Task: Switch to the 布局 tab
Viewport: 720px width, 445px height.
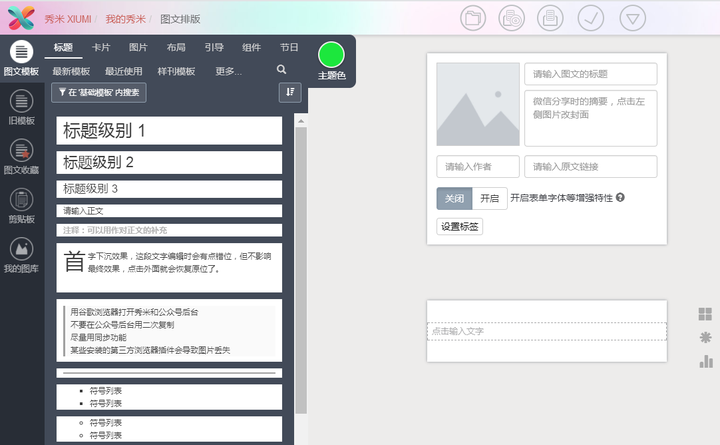Action: pos(176,48)
